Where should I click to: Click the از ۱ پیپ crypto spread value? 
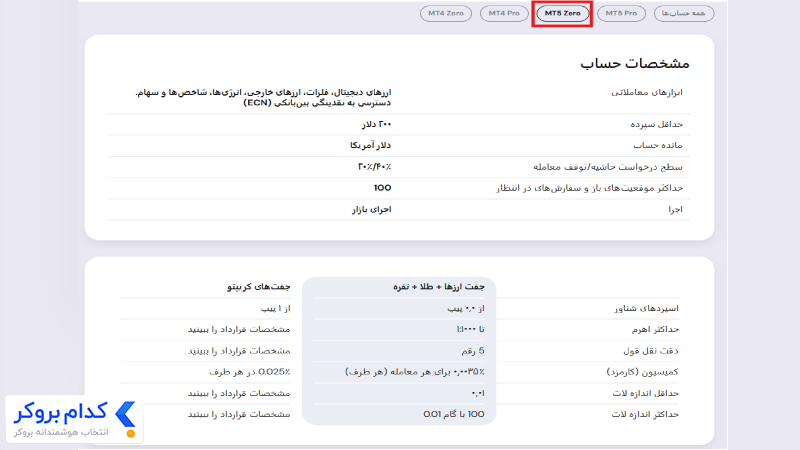pos(276,308)
